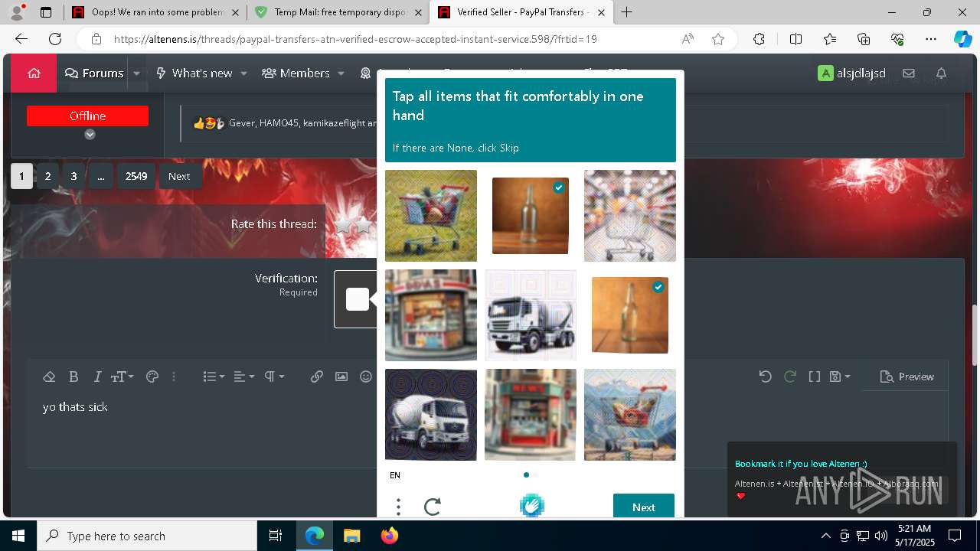Screen dimensions: 980x551
Task: Toggle italic formatting in editor
Action: tap(97, 377)
